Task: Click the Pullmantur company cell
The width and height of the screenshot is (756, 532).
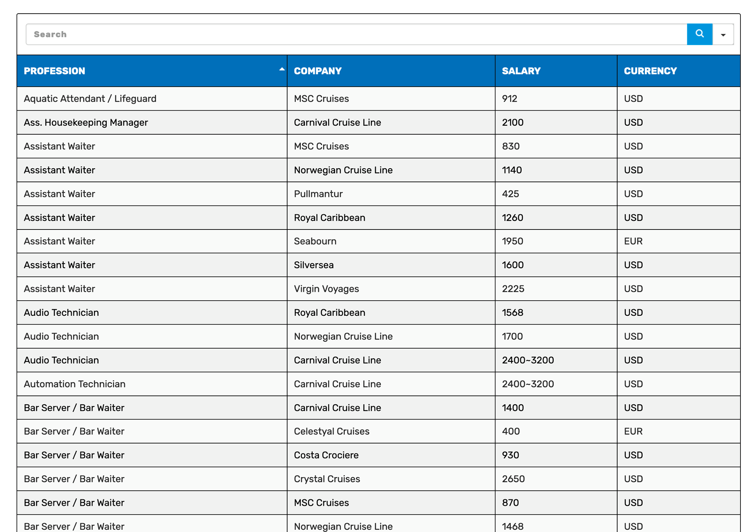Action: (391, 194)
